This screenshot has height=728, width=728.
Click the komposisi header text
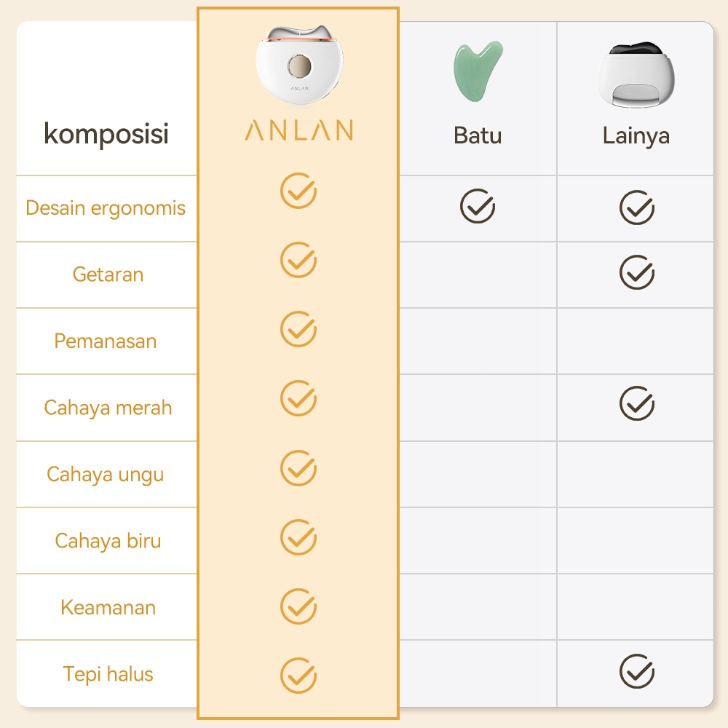pos(106,134)
